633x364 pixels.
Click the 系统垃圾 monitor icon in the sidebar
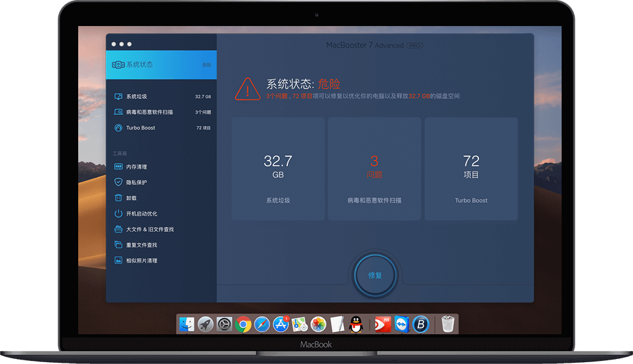coord(119,97)
